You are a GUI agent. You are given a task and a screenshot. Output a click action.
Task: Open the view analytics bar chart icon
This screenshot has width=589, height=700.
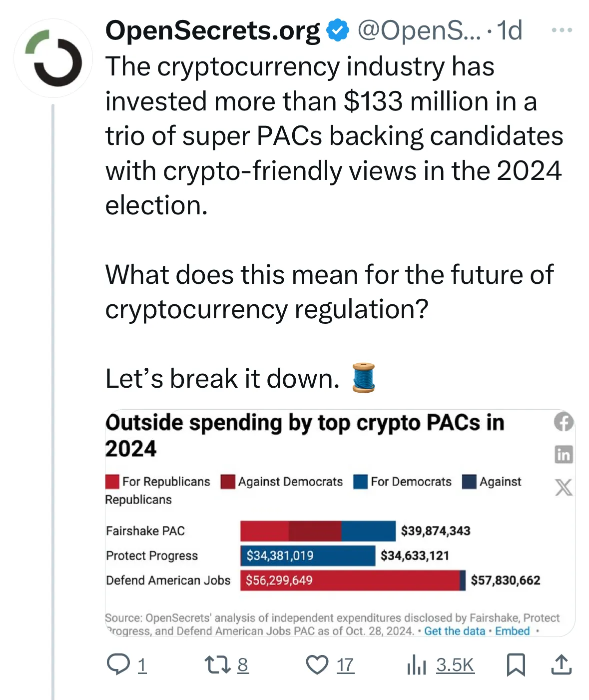[x=416, y=665]
